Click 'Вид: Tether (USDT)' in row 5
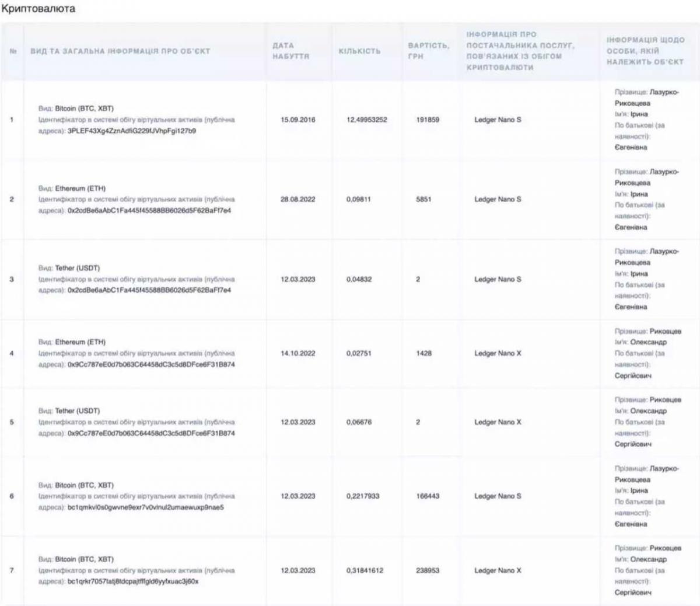The width and height of the screenshot is (700, 606). pyautogui.click(x=69, y=411)
